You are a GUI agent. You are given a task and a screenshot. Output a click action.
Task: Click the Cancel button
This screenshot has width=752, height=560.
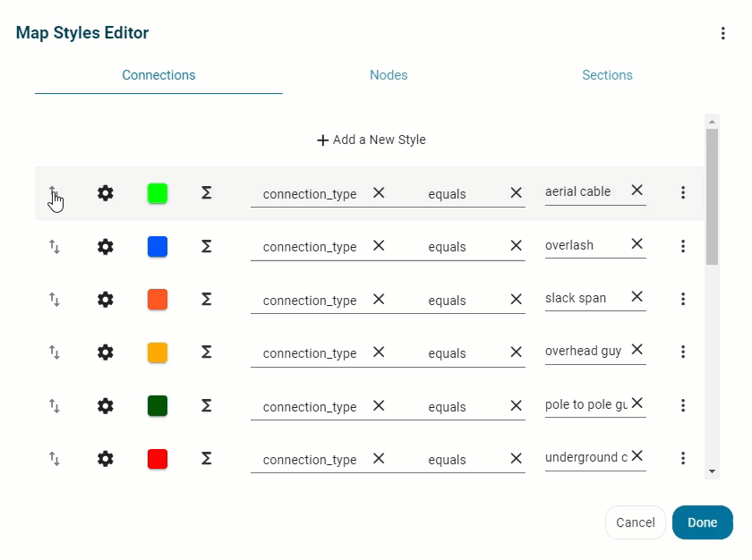click(636, 522)
